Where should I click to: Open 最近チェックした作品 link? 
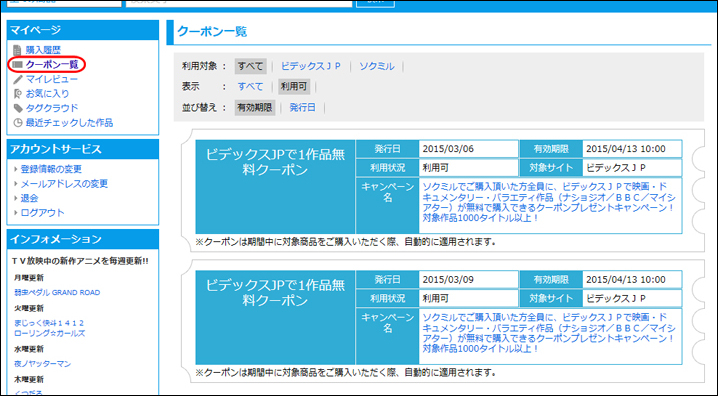pyautogui.click(x=69, y=123)
